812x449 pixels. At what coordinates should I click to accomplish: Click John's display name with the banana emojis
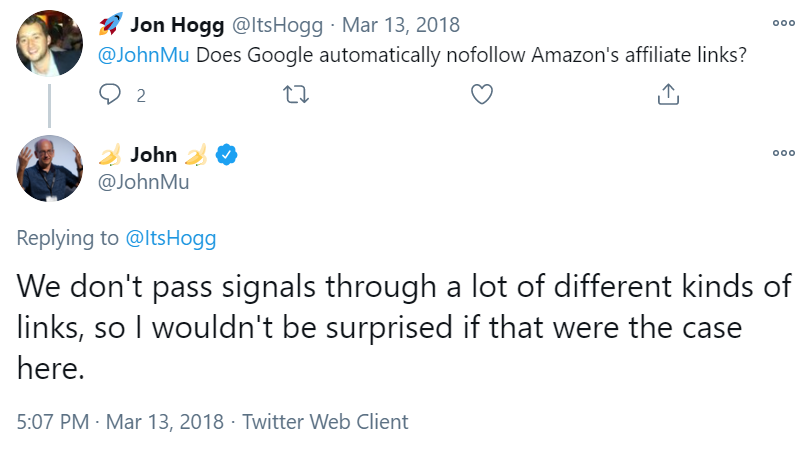coord(153,154)
